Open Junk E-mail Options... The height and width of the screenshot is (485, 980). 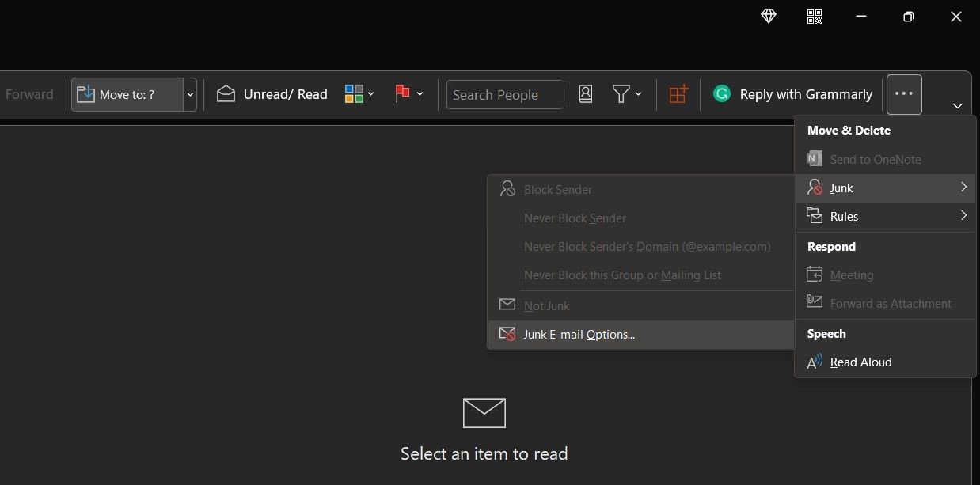[x=641, y=334]
